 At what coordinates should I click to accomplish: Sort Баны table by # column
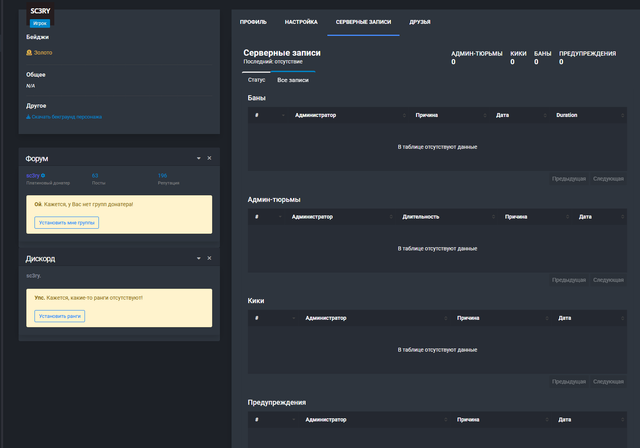click(269, 115)
